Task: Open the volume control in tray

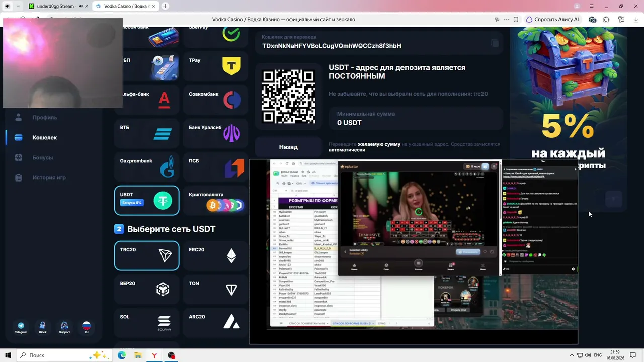Action: tap(588, 355)
